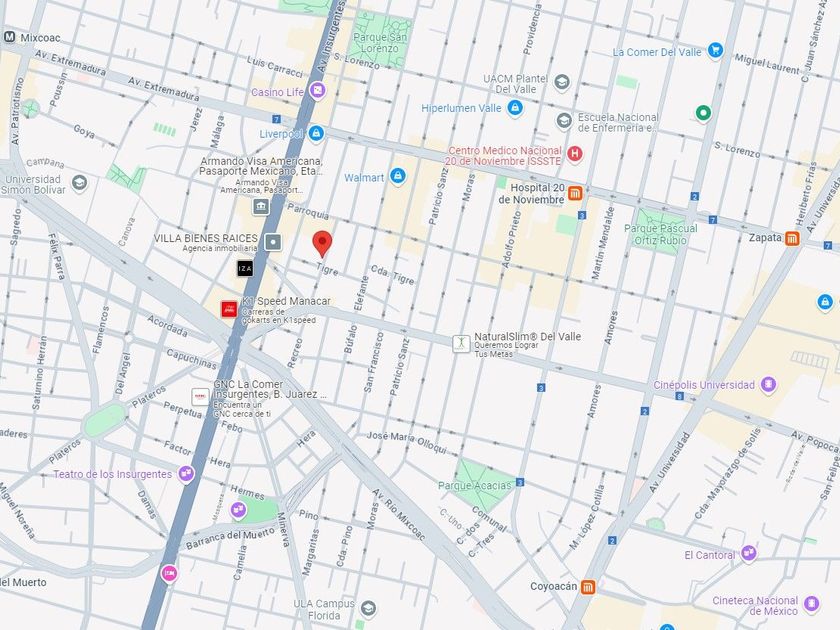Click the El Cantoral venue icon
The height and width of the screenshot is (630, 840).
[749, 553]
